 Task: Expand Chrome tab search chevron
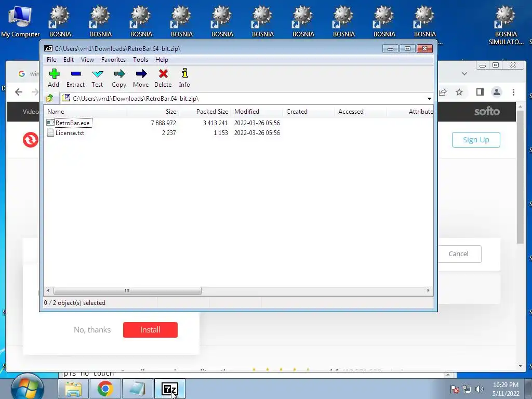[464, 73]
